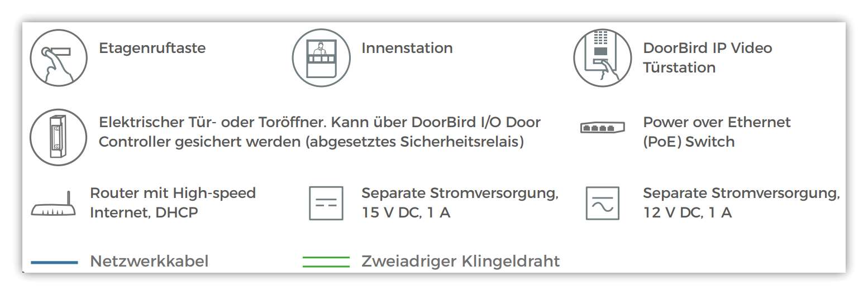Select Router mit High-speed Internet, DHCP text

[x=173, y=203]
